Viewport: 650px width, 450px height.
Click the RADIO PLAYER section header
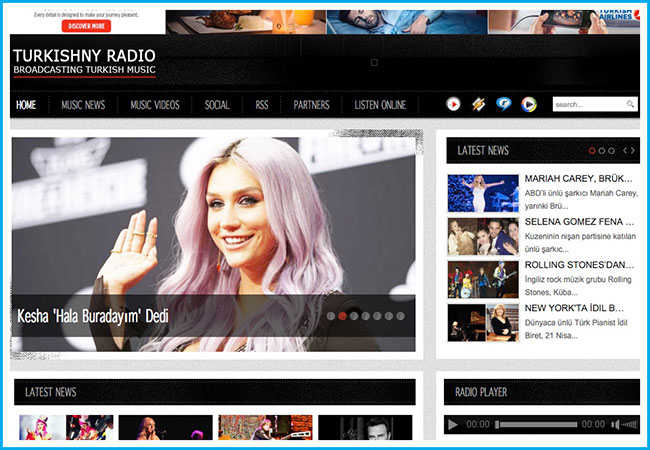[481, 392]
